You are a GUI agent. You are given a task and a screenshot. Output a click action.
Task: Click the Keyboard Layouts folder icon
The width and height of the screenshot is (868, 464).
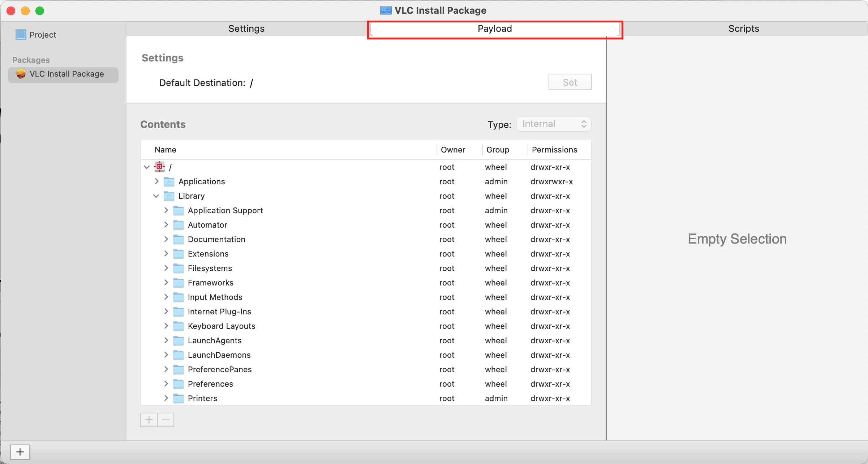point(179,326)
